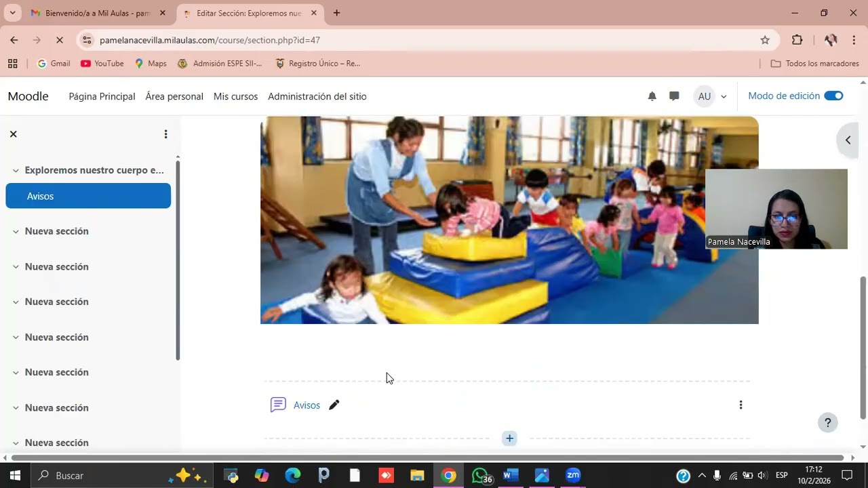The width and height of the screenshot is (868, 488).
Task: Open the Avisos activity three-dot menu
Action: [x=741, y=405]
